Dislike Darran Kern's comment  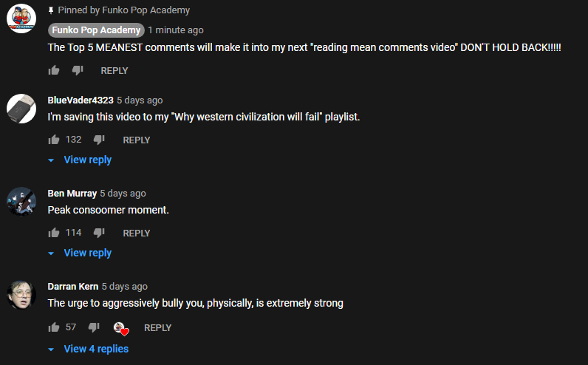[x=94, y=327]
